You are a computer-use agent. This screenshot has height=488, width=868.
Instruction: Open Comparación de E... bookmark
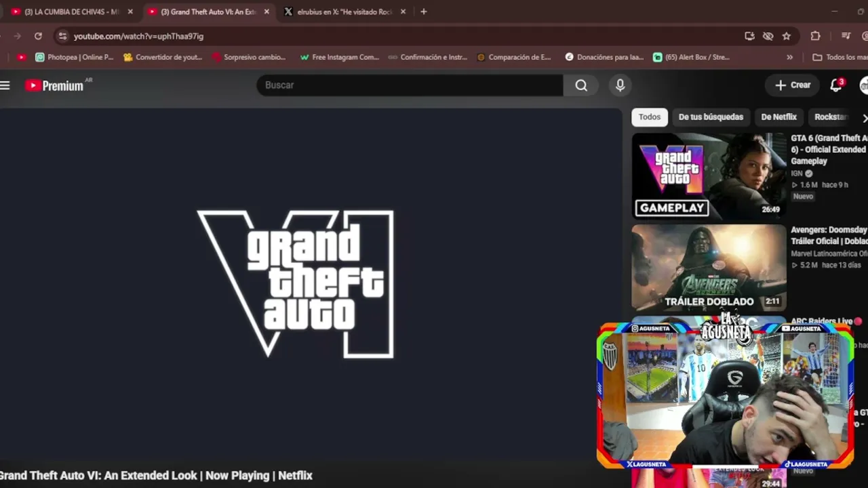(x=515, y=58)
